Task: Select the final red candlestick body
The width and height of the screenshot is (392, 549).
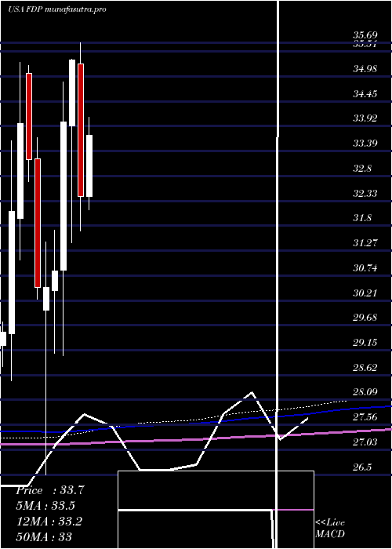Action: click(x=81, y=130)
